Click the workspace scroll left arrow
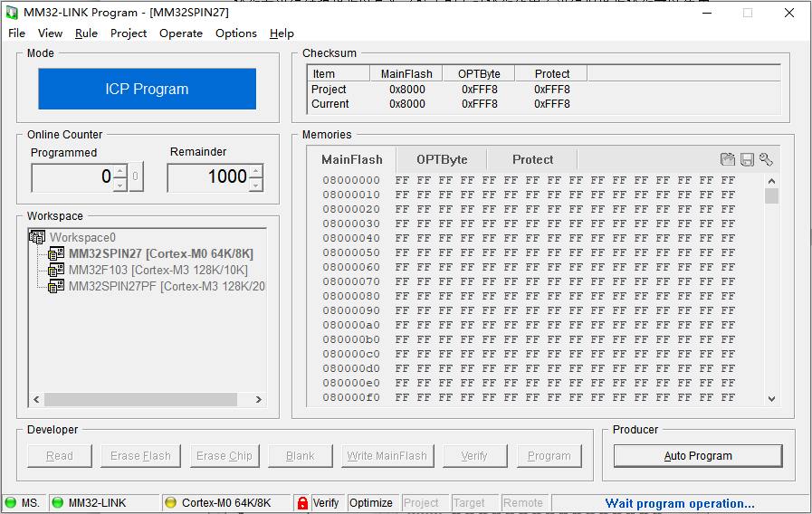The height and width of the screenshot is (514, 812). tap(36, 399)
